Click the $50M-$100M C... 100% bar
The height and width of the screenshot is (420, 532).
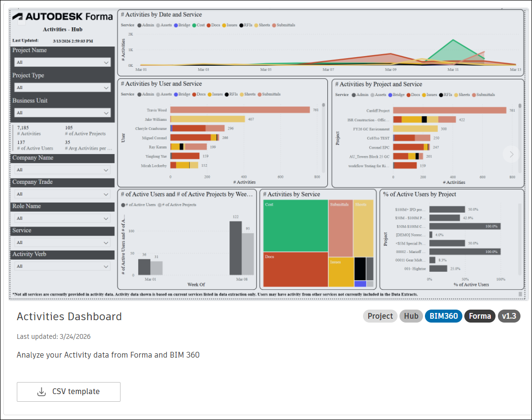(465, 226)
